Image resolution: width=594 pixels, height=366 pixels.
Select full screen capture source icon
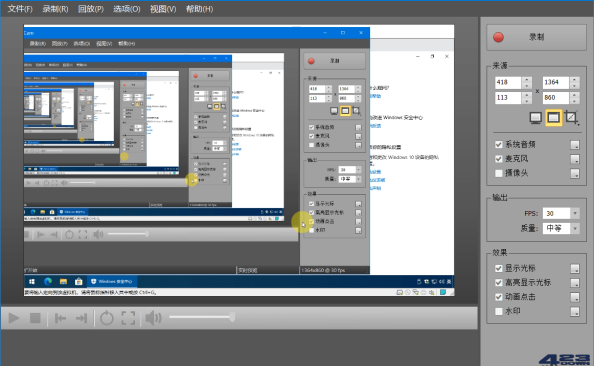point(535,118)
